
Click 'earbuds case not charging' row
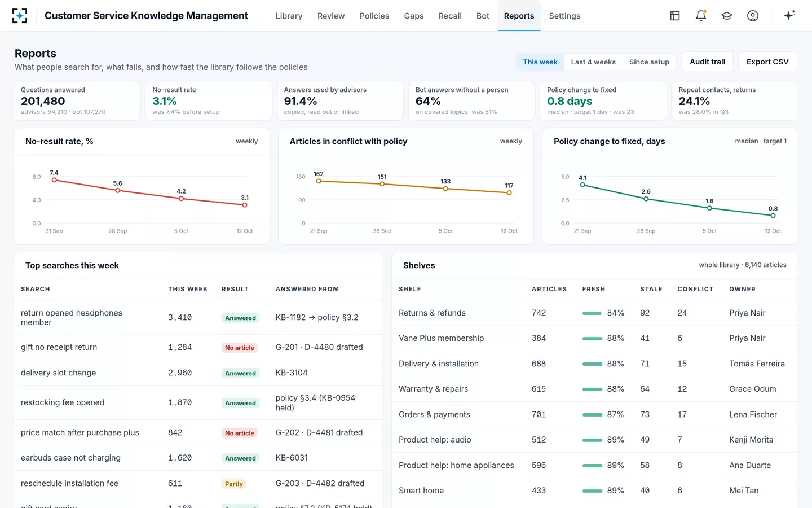pyautogui.click(x=198, y=458)
